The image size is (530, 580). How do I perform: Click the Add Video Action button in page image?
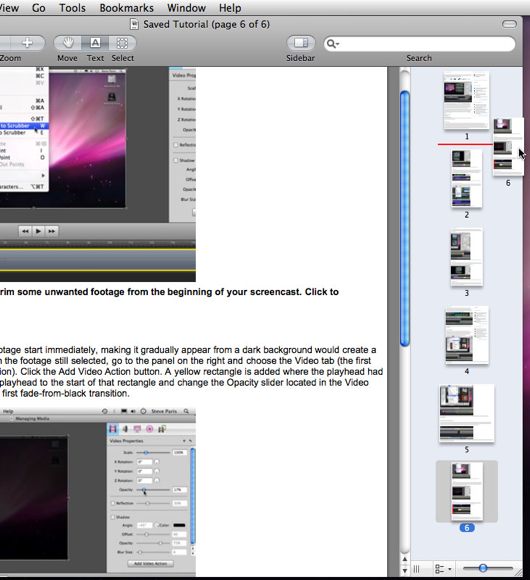[x=150, y=564]
